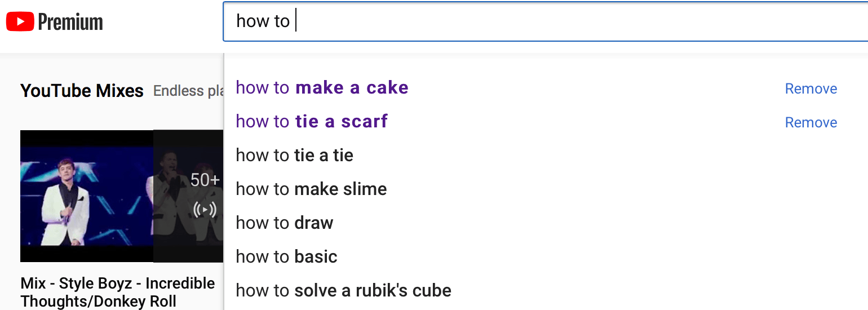Open the Style Boyz mix thumbnail
Viewport: 868px width, 310px height.
[122, 196]
